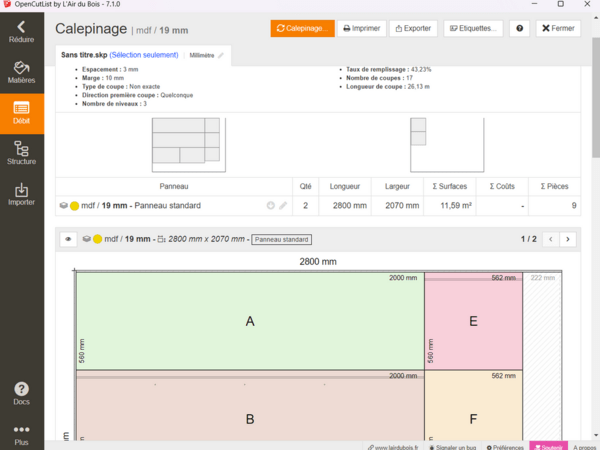
Task: Go to the next panel with the right chevron
Action: (x=567, y=240)
